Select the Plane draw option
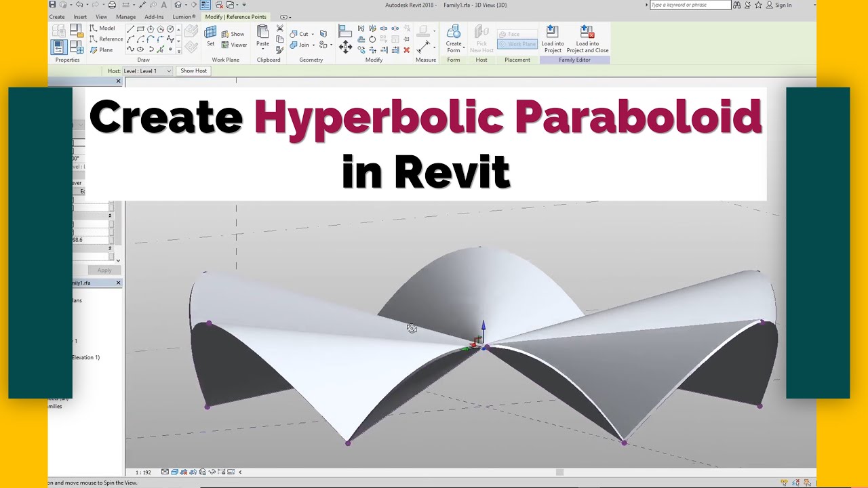This screenshot has height=488, width=868. pos(102,50)
